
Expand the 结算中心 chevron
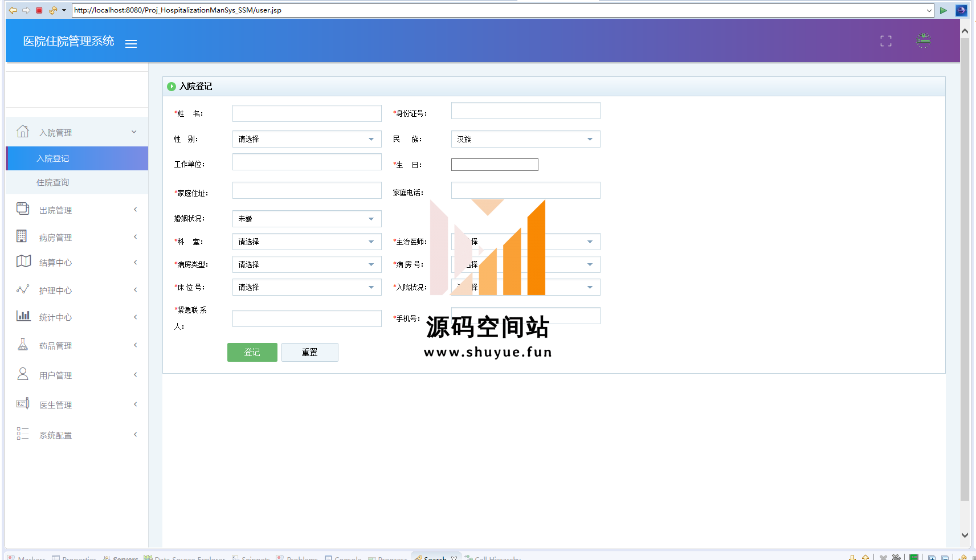(135, 263)
